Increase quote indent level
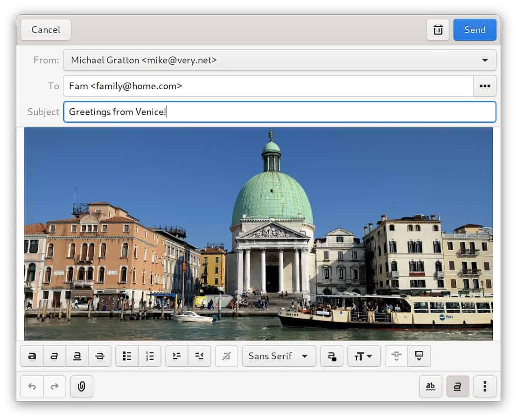Image resolution: width=517 pixels, height=420 pixels. tap(176, 356)
